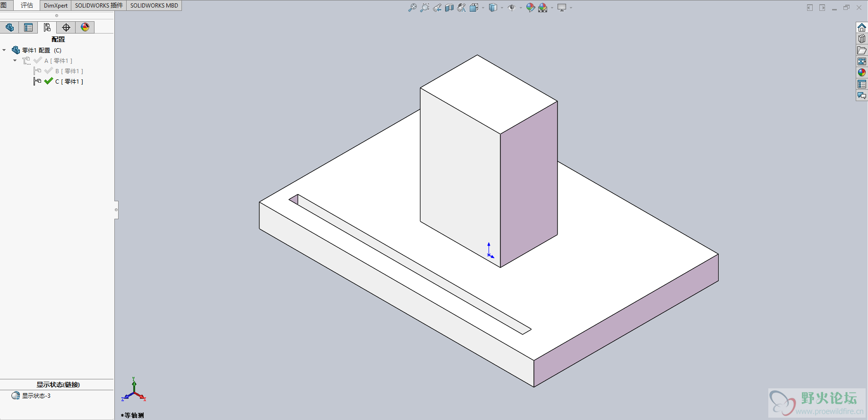Click the green checkmark beside configuration C
Image resolution: width=868 pixels, height=420 pixels.
[x=49, y=81]
